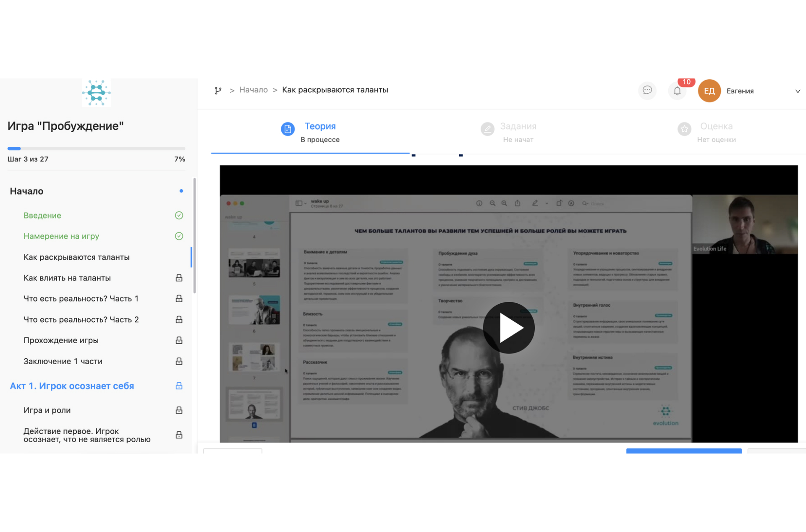This screenshot has height=532, width=806.
Task: Collapse the Начало section header
Action: click(27, 191)
